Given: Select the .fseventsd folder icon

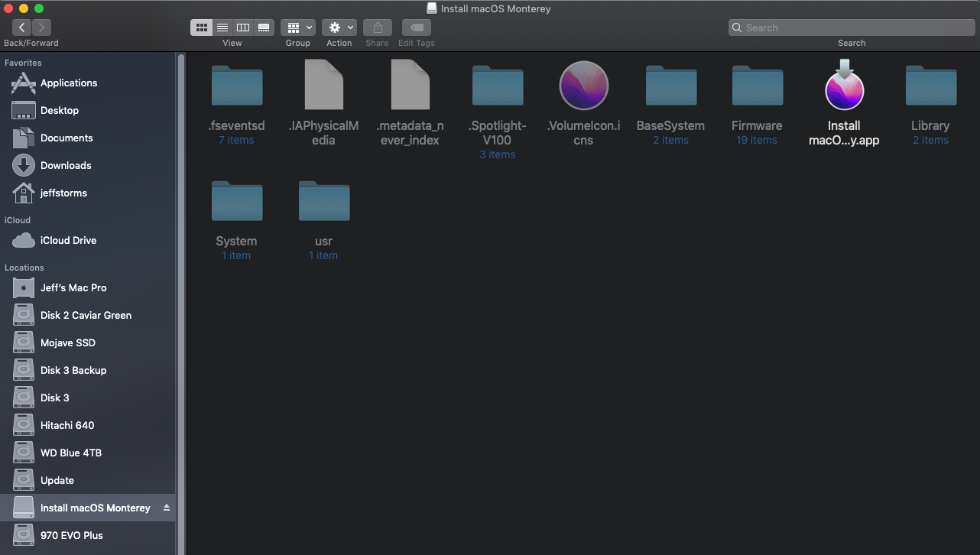Looking at the screenshot, I should click(237, 85).
